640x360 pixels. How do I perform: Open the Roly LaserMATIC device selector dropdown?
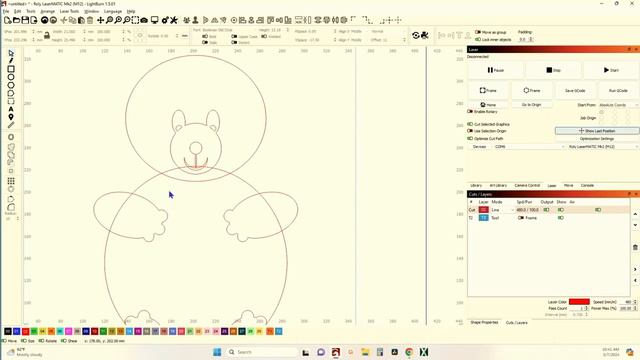coord(603,147)
